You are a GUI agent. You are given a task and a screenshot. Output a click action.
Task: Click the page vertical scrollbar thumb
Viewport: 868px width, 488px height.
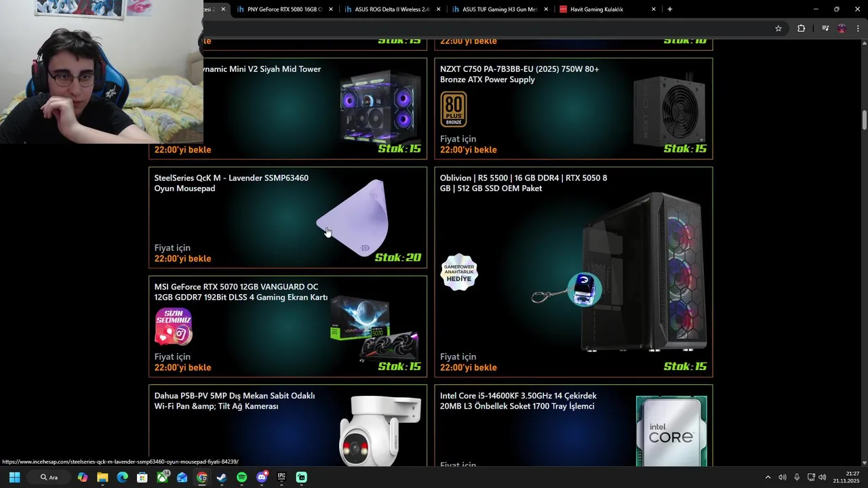pyautogui.click(x=865, y=121)
